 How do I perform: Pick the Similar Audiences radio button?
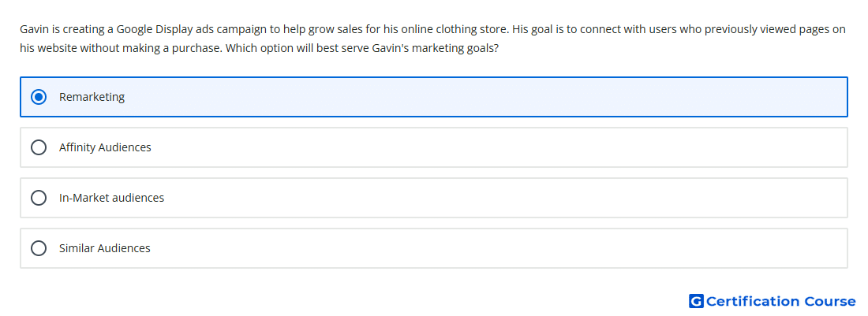[x=39, y=248]
